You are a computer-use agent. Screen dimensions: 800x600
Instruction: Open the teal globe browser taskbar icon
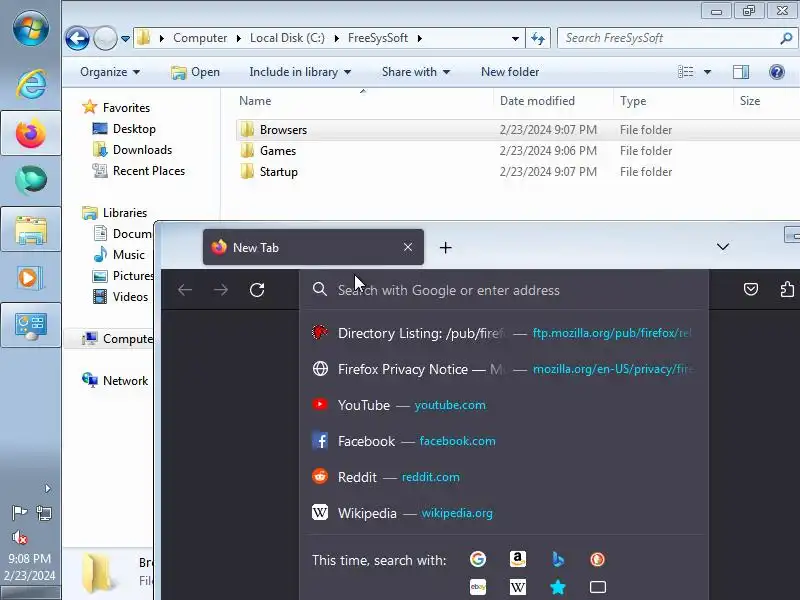coord(31,180)
